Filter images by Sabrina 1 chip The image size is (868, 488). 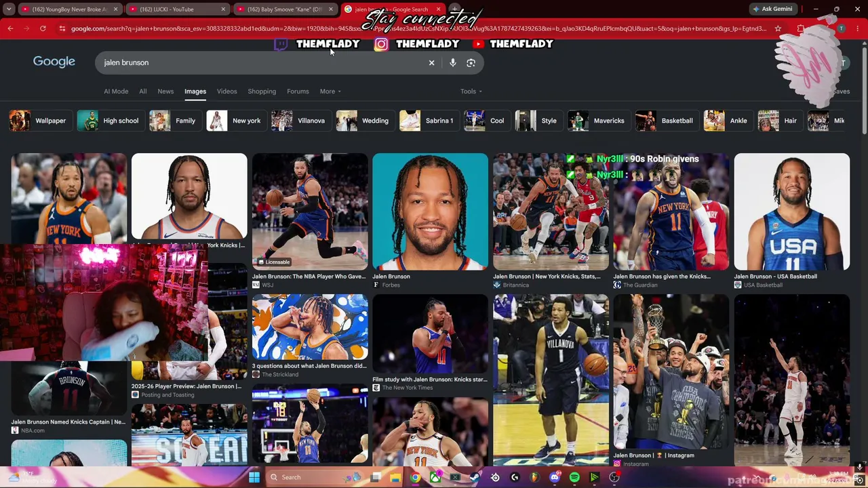click(428, 121)
